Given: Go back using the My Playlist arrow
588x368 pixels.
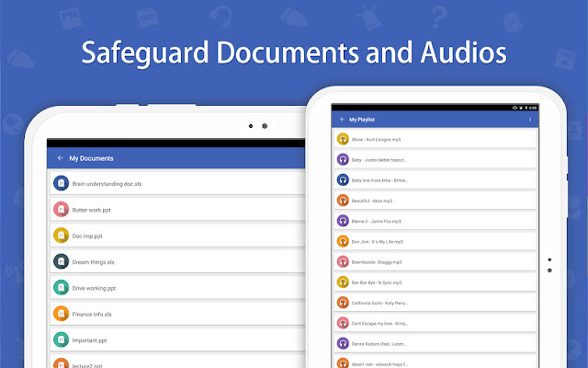Looking at the screenshot, I should point(342,120).
